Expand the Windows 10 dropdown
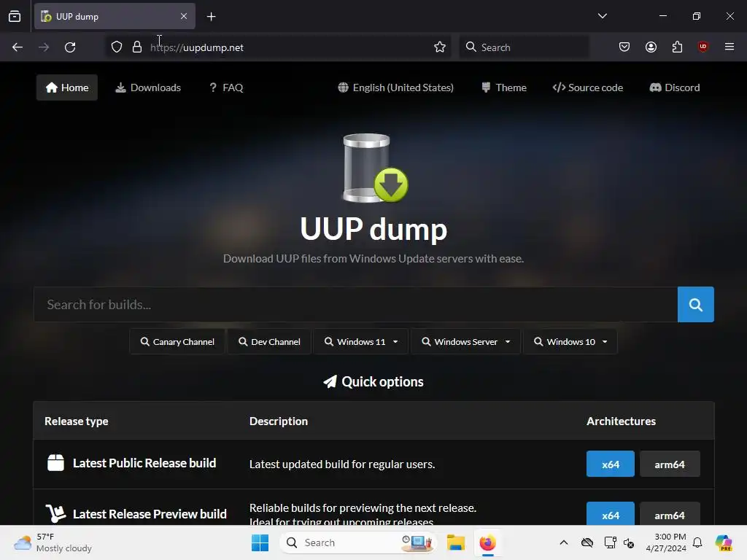This screenshot has width=747, height=560. tap(570, 342)
